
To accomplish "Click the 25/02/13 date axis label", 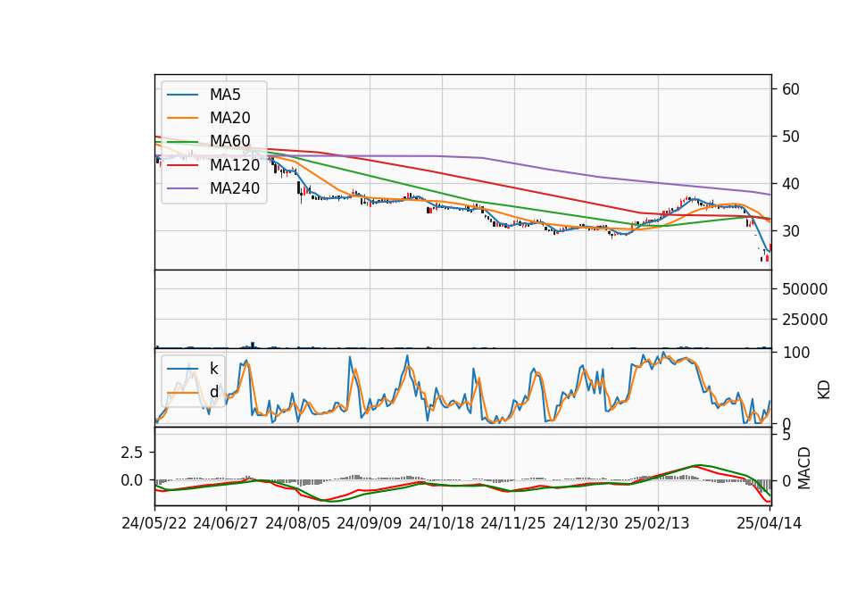I will pos(657,523).
